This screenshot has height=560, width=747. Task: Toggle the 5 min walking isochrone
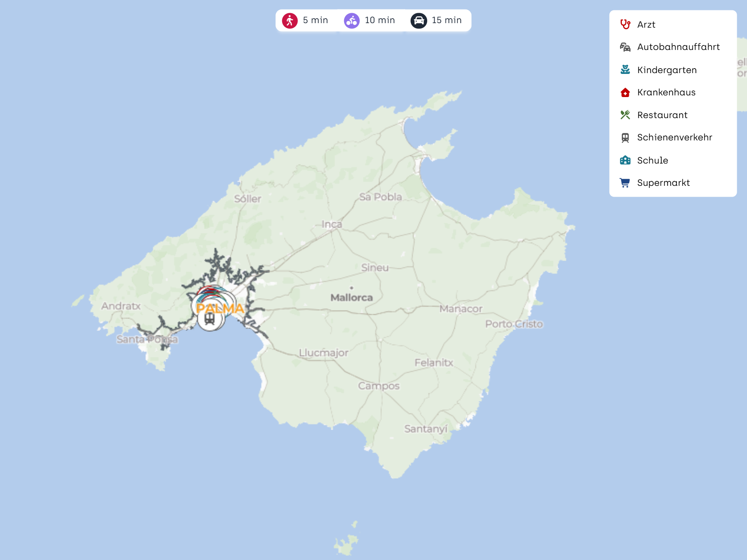click(306, 20)
